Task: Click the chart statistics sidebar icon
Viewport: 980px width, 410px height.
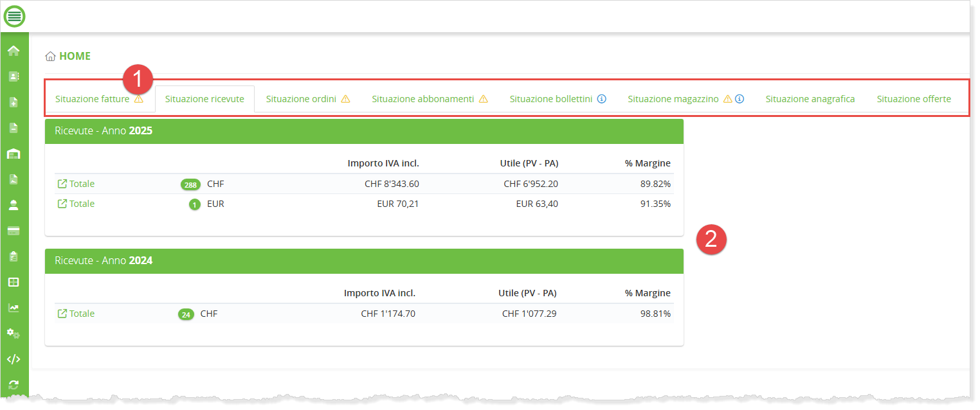Action: 14,308
